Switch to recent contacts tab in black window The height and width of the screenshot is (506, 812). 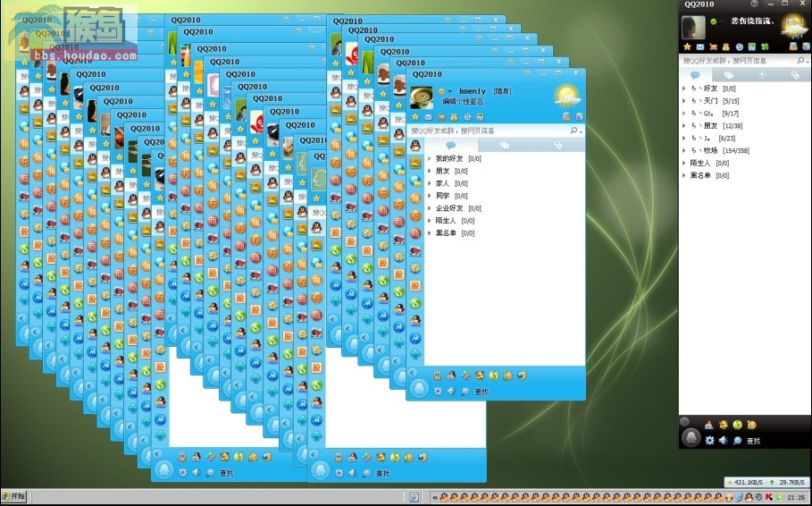[795, 75]
